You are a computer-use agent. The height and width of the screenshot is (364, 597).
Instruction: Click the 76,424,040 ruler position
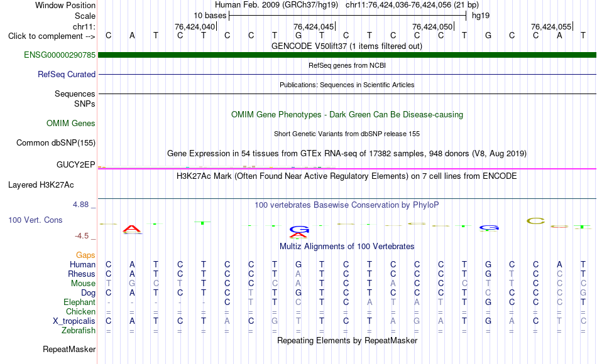(195, 26)
